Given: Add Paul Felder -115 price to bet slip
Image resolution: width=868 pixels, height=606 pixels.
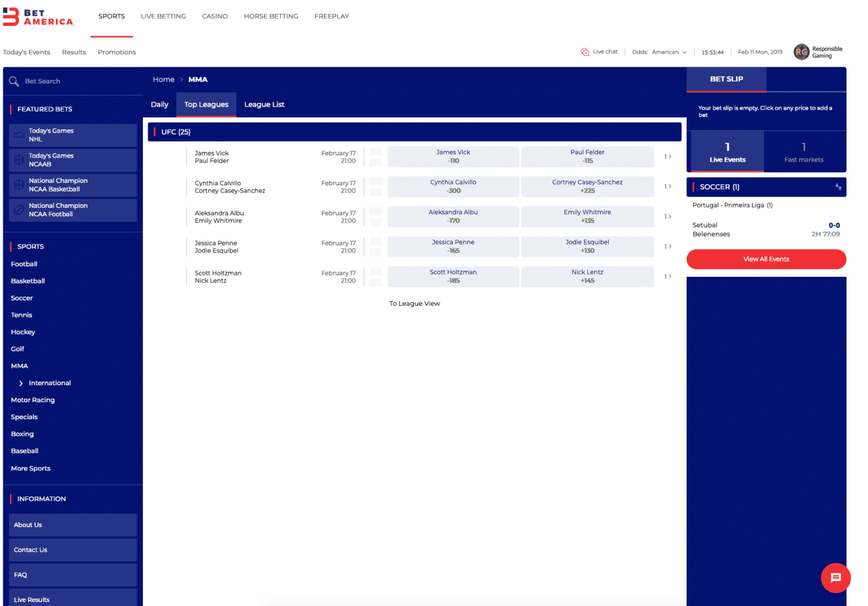Looking at the screenshot, I should (587, 156).
